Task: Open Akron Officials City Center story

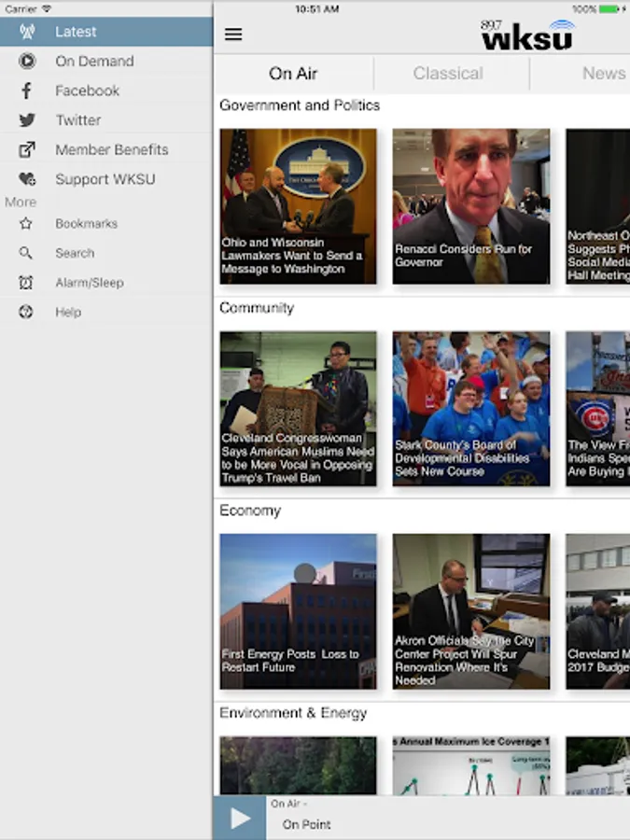Action: [471, 611]
